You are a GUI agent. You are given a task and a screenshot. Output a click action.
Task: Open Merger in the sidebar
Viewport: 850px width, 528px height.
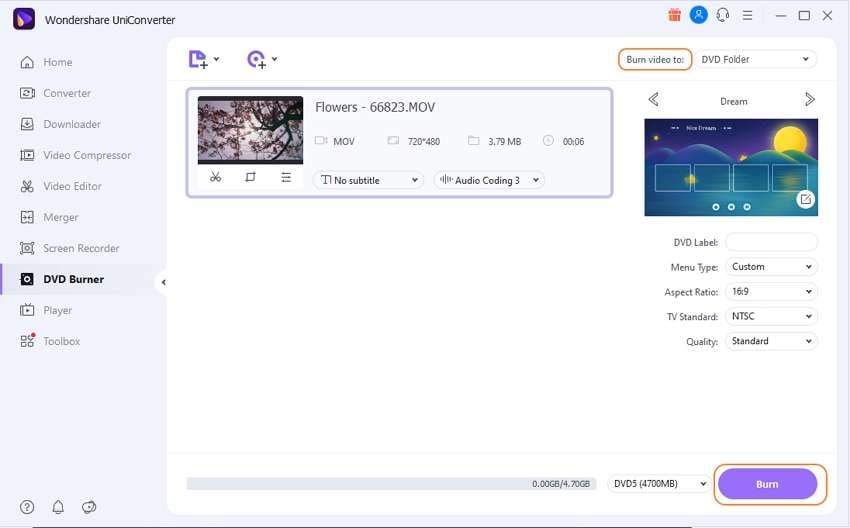(x=49, y=217)
